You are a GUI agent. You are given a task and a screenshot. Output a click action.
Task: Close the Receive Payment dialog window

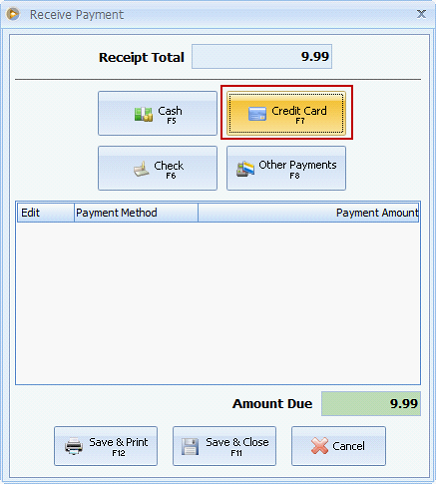[421, 14]
